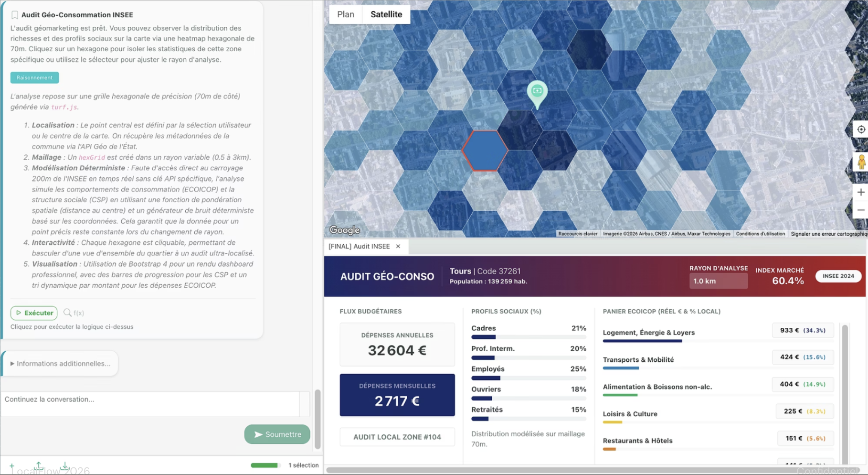Zoom in with the map plus button
Image resolution: width=868 pixels, height=475 pixels.
(x=861, y=192)
